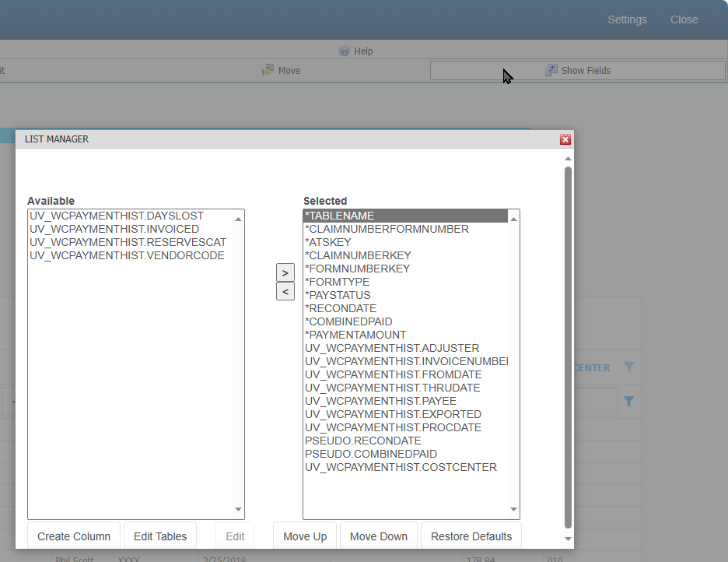Close the List Manager dialog
This screenshot has width=728, height=562.
(x=565, y=139)
